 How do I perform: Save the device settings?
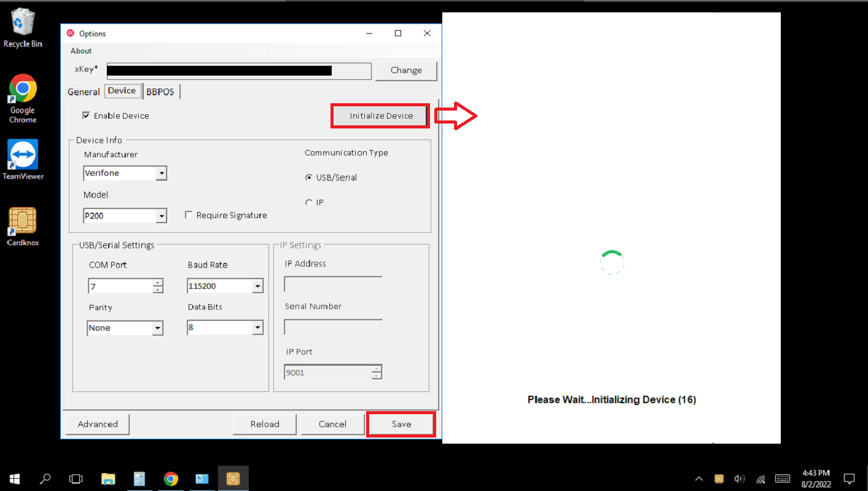coord(401,424)
